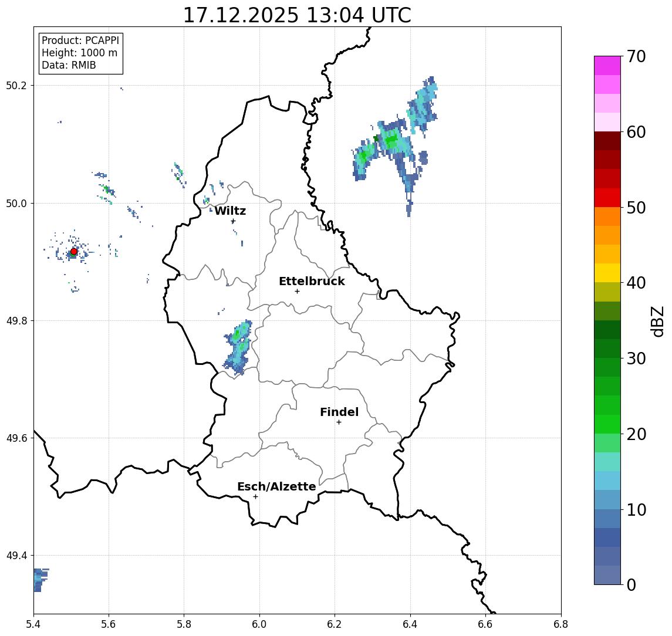Click latitude tick label 50.2

(16, 85)
